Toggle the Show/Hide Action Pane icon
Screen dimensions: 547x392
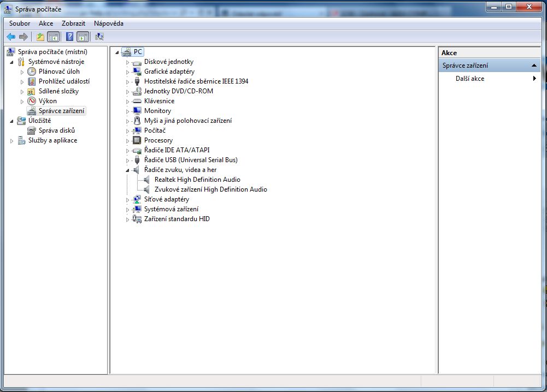coord(83,37)
